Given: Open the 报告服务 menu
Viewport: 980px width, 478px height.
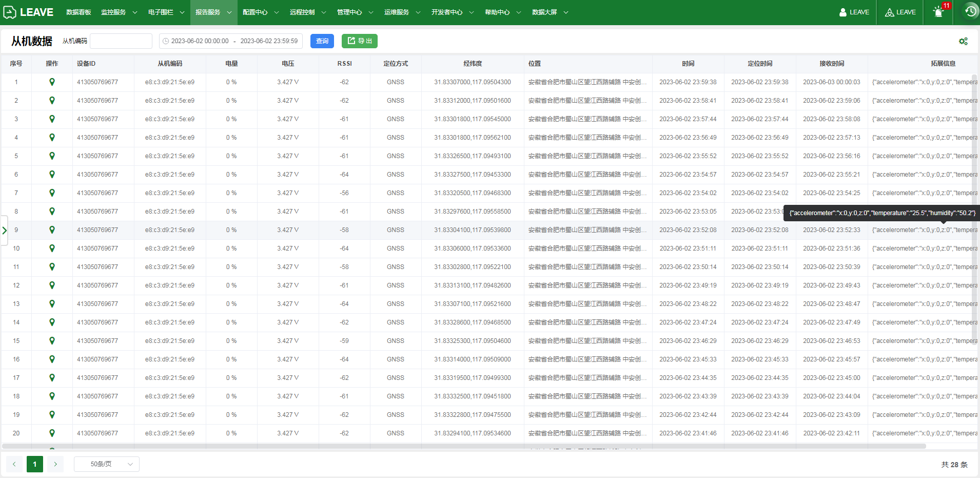Looking at the screenshot, I should (213, 12).
